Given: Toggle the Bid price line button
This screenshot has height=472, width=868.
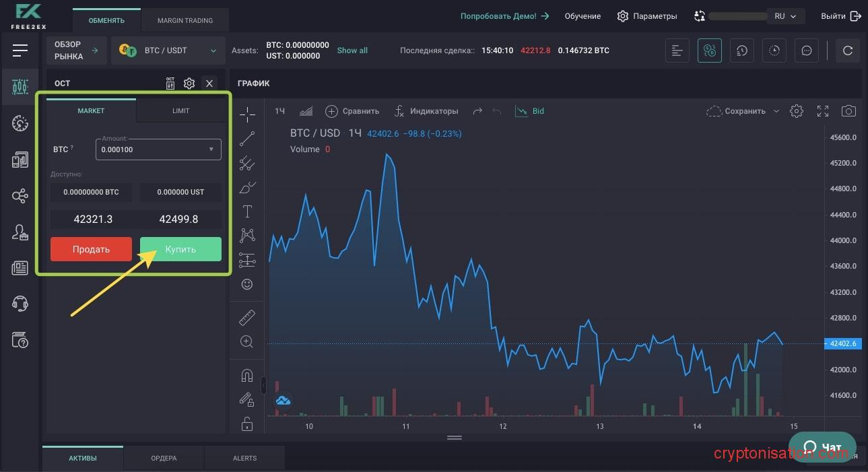Looking at the screenshot, I should [x=530, y=111].
